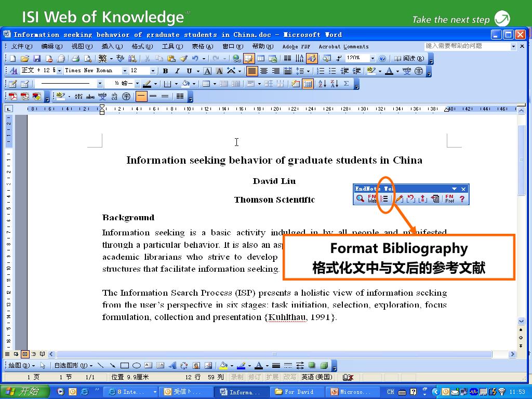Insert a hyperlink using the globe icon
The image size is (532, 399).
pos(236,58)
